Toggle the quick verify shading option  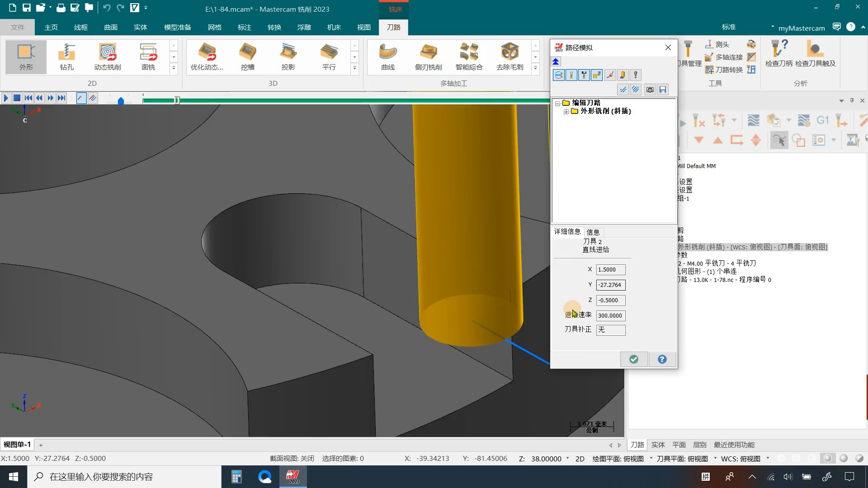623,75
